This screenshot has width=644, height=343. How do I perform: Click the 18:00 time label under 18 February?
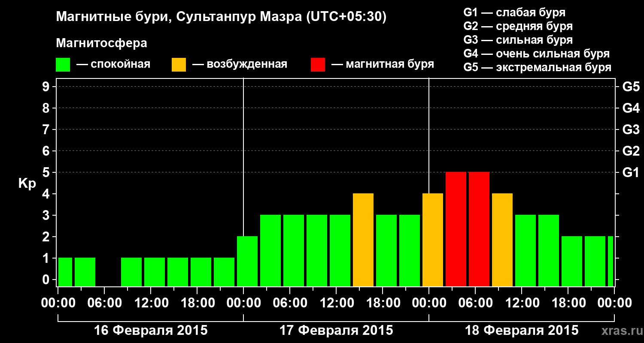(568, 303)
